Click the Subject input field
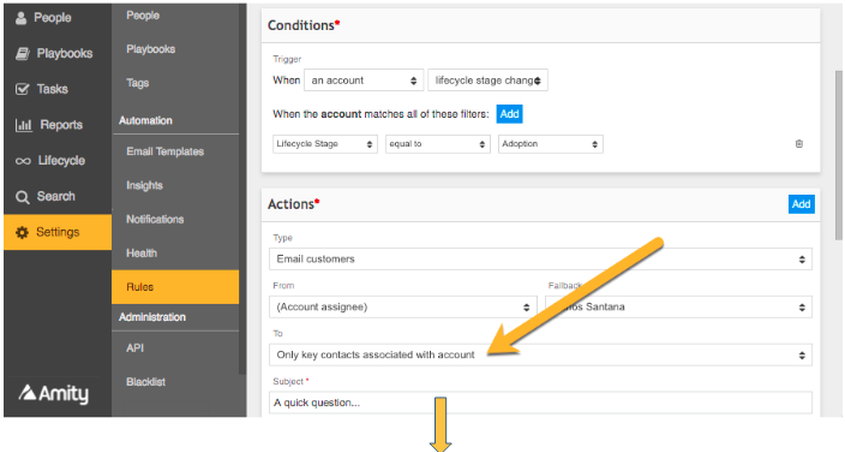This screenshot has height=452, width=845. [540, 402]
